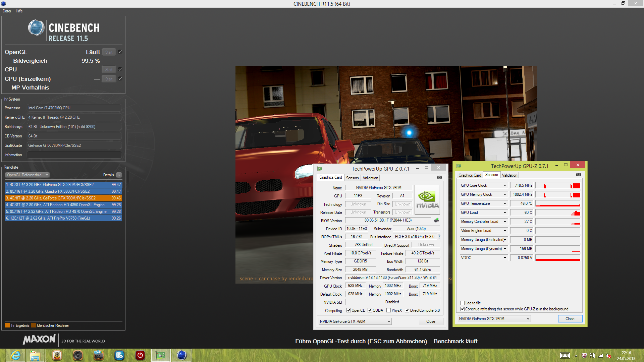
Task: Click the CPU test Start button
Action: pyautogui.click(x=109, y=70)
